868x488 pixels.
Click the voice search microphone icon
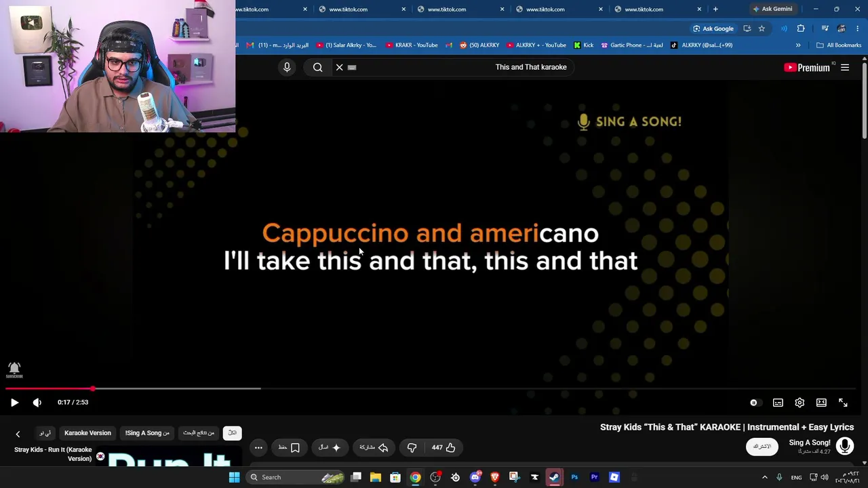(x=287, y=67)
